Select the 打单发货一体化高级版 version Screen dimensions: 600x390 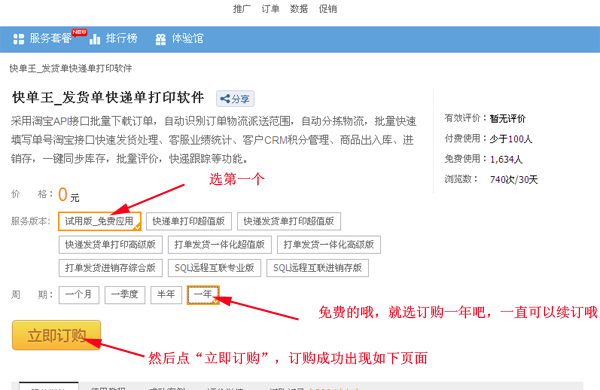[x=329, y=245]
